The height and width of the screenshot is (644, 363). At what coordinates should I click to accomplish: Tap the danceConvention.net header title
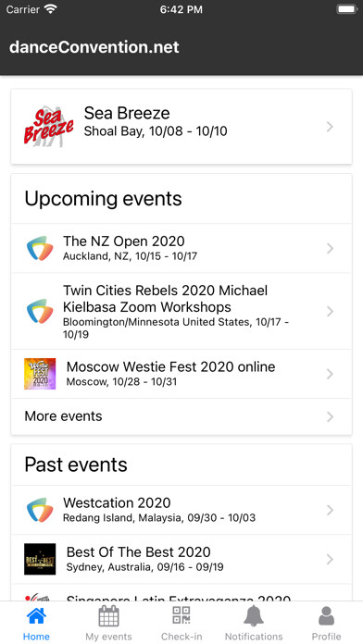pyautogui.click(x=94, y=47)
